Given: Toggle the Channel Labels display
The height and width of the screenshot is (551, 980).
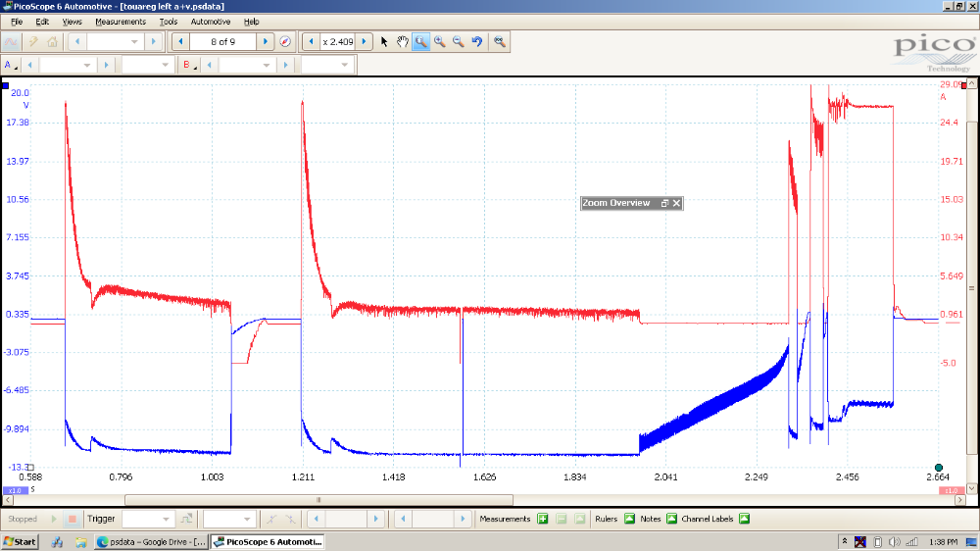Looking at the screenshot, I should point(744,519).
